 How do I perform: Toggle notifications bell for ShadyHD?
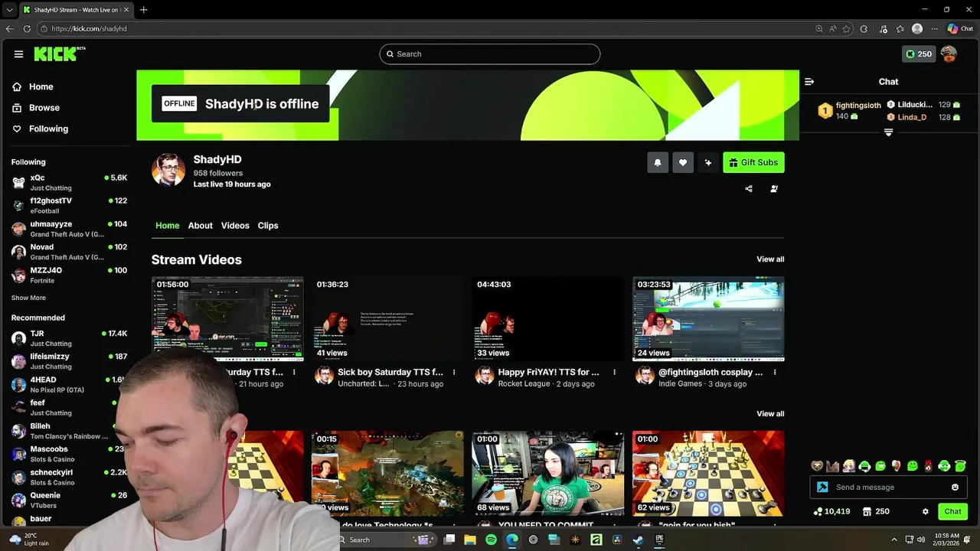657,162
